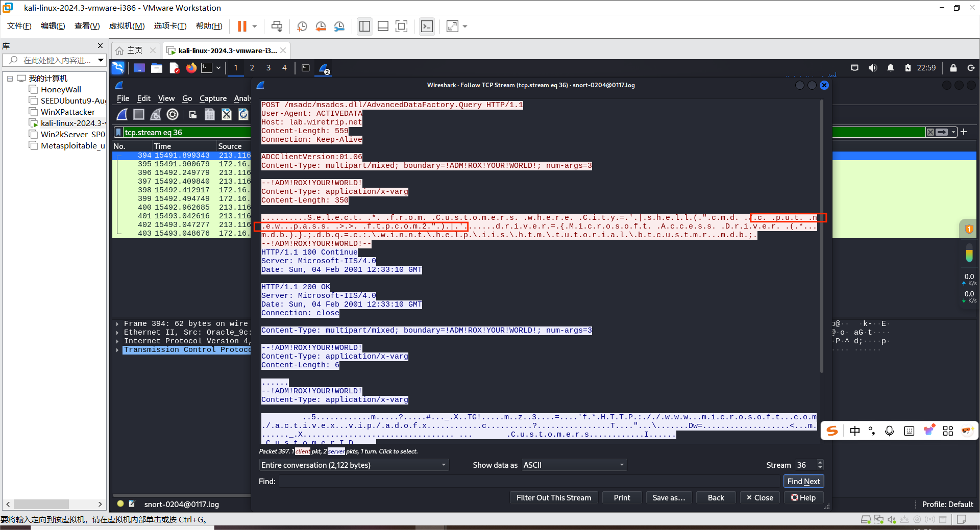Screen dimensions: 980x530
Task: Open the VMware 虚拟机(M) menu
Action: point(127,26)
